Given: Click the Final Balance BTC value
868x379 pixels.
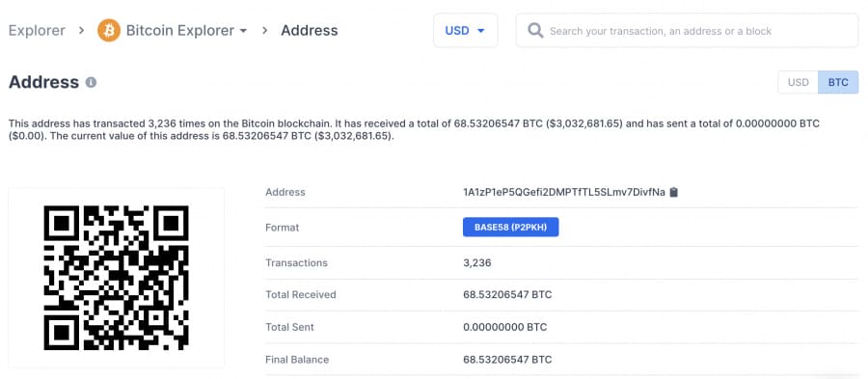Looking at the screenshot, I should [507, 360].
